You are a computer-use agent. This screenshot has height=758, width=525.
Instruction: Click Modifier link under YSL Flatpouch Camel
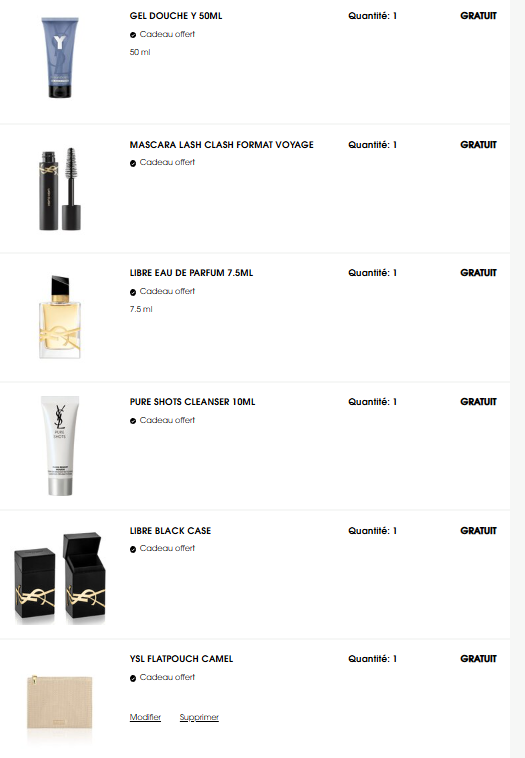[x=145, y=717]
